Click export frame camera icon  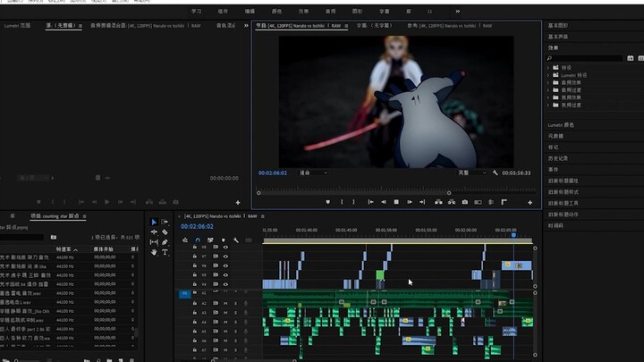[x=464, y=202]
